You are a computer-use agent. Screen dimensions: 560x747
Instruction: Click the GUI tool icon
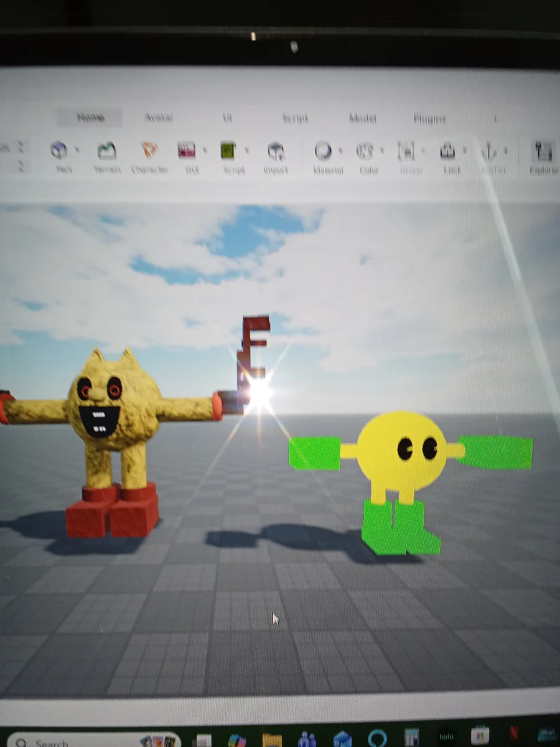[187, 150]
